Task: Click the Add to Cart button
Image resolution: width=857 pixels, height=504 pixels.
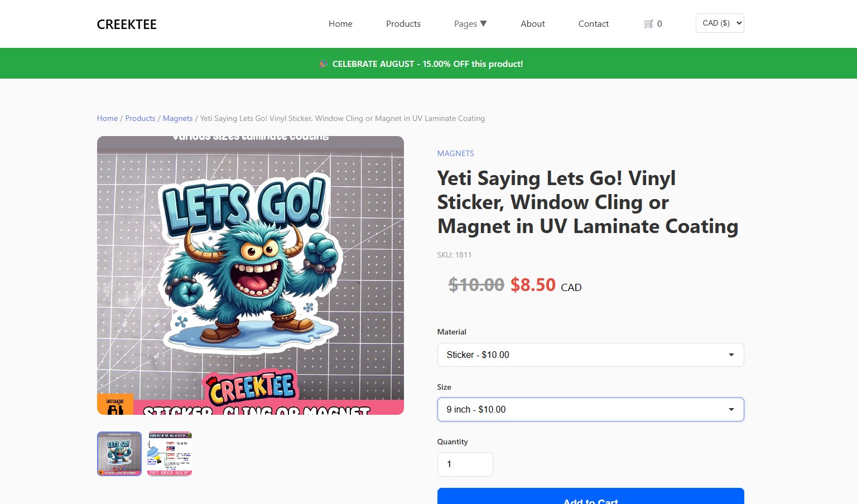Action: coord(590,496)
